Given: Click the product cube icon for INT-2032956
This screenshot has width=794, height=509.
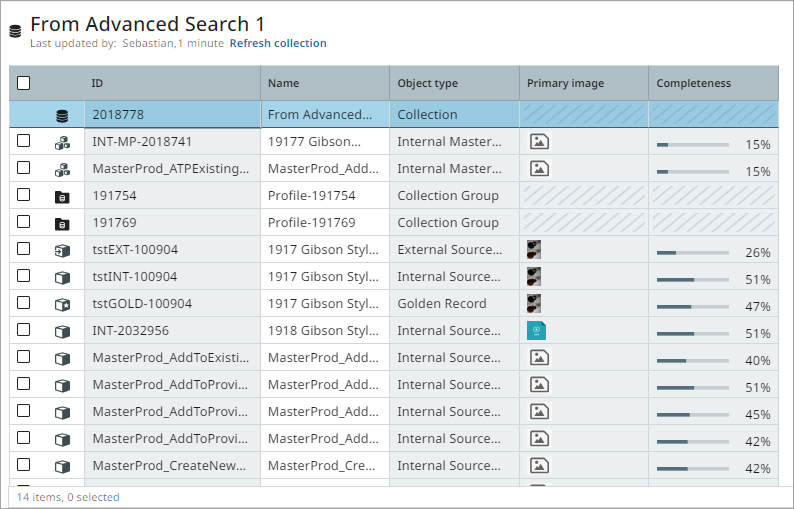Looking at the screenshot, I should point(62,331).
